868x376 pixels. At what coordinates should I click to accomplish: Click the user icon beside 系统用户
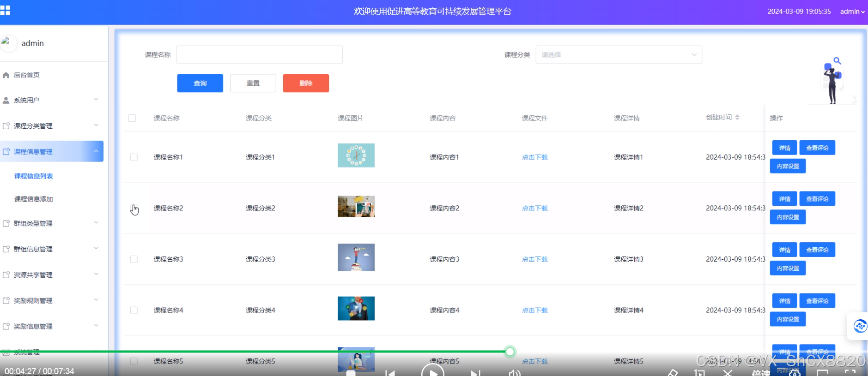tap(6, 100)
